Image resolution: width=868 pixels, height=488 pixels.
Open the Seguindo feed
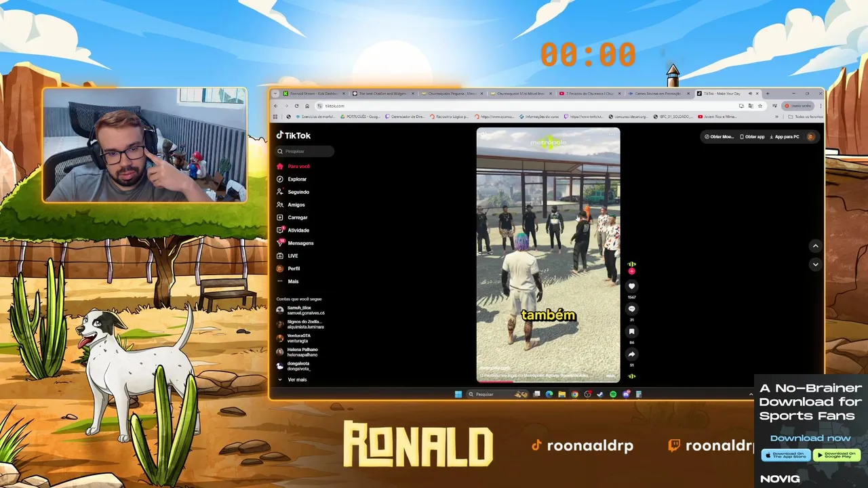pos(293,192)
